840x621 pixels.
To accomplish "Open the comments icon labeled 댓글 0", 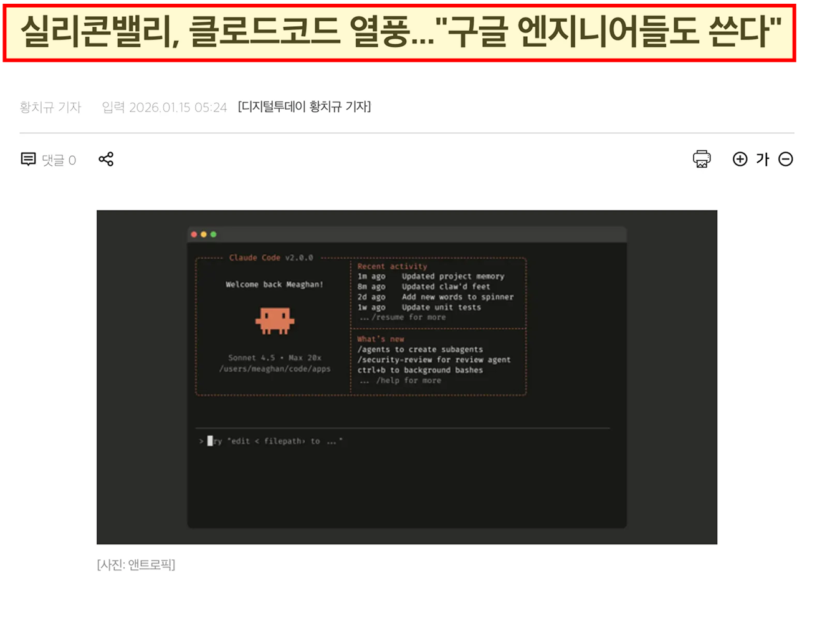I will click(28, 160).
